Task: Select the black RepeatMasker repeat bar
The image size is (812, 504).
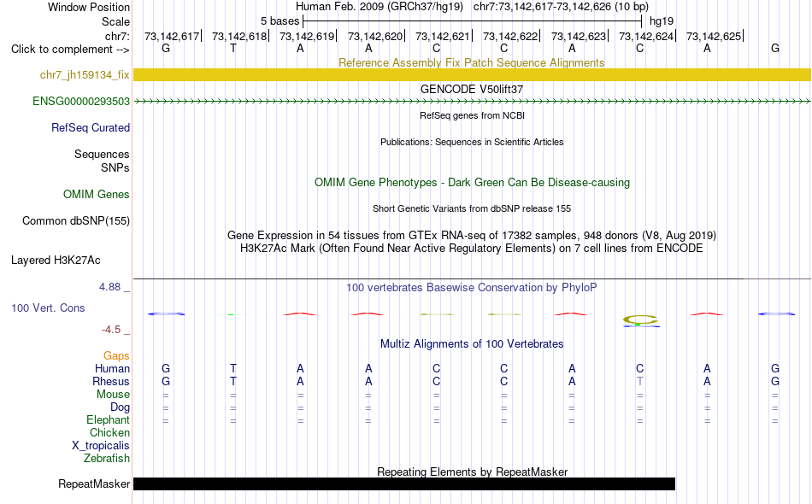Action: pos(404,483)
